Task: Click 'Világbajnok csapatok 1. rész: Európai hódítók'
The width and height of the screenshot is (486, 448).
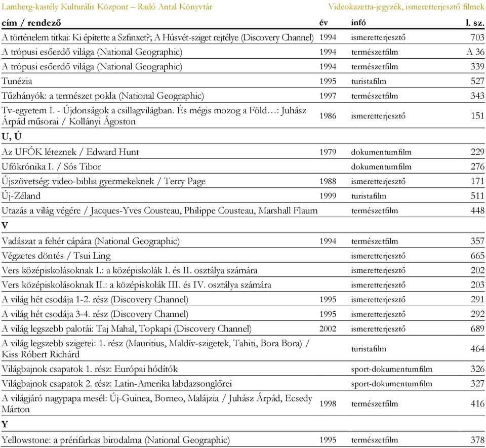Action: [x=90, y=369]
